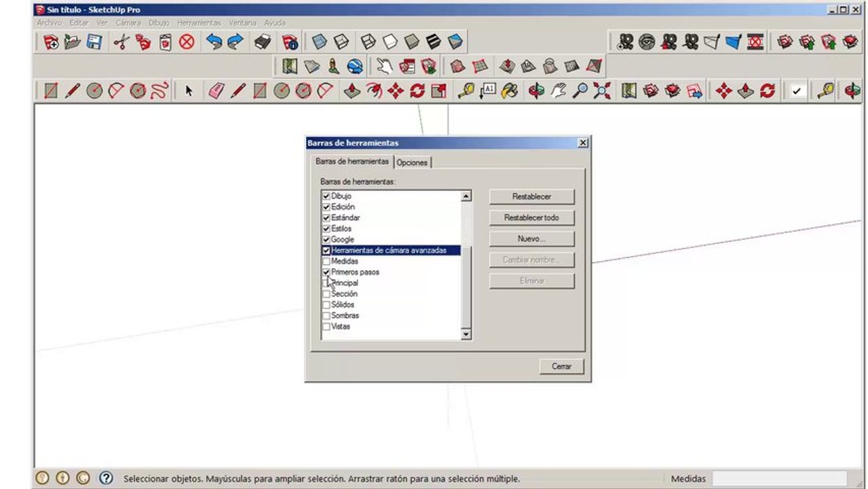Image resolution: width=868 pixels, height=489 pixels.
Task: Click the New file icon in the toolbar
Action: (51, 42)
